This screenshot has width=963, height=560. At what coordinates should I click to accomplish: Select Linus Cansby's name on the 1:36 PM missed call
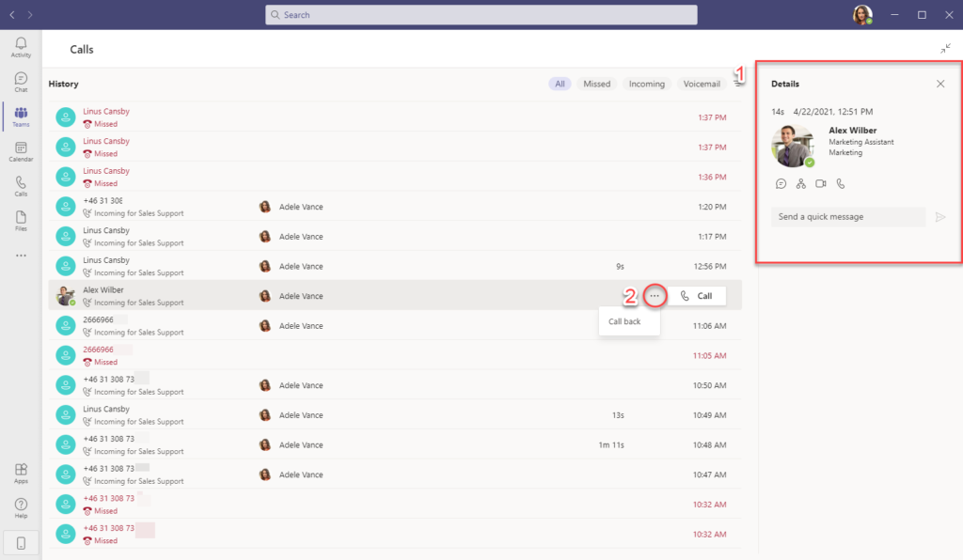106,170
